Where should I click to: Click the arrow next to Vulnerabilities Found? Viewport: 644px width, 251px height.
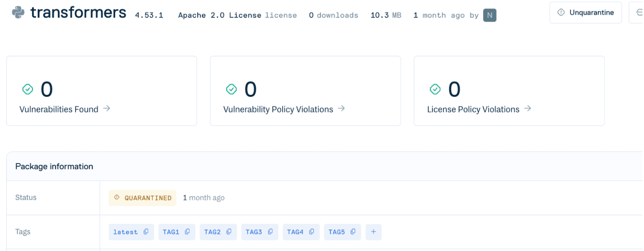pos(107,109)
